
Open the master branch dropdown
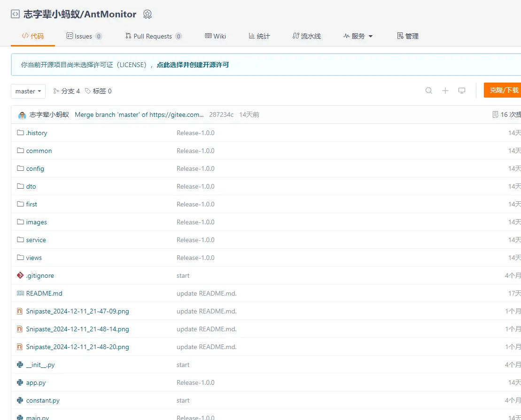coord(28,91)
